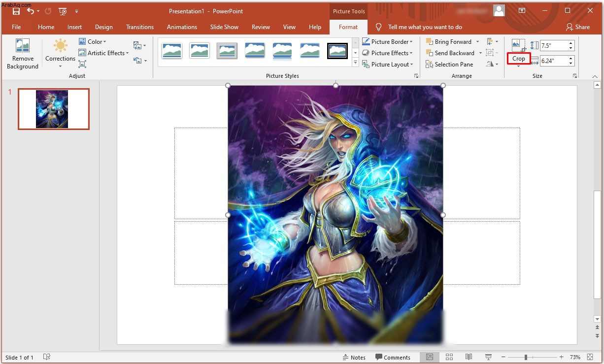
Task: Click the spell check status bar icon
Action: click(x=47, y=357)
